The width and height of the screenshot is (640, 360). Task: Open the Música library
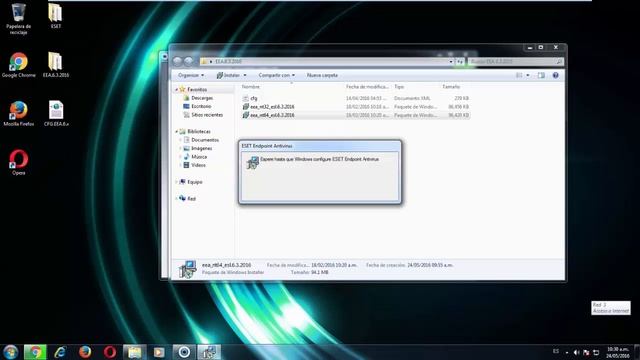[199, 157]
